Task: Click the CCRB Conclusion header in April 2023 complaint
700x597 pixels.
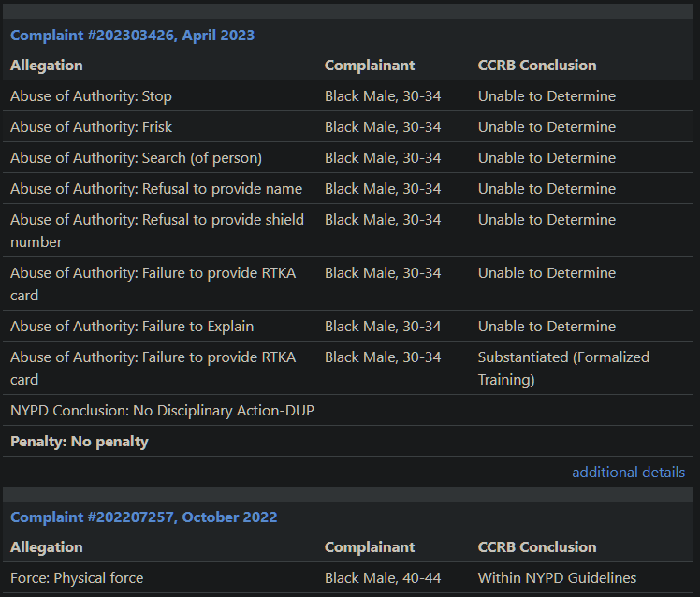Action: (537, 66)
